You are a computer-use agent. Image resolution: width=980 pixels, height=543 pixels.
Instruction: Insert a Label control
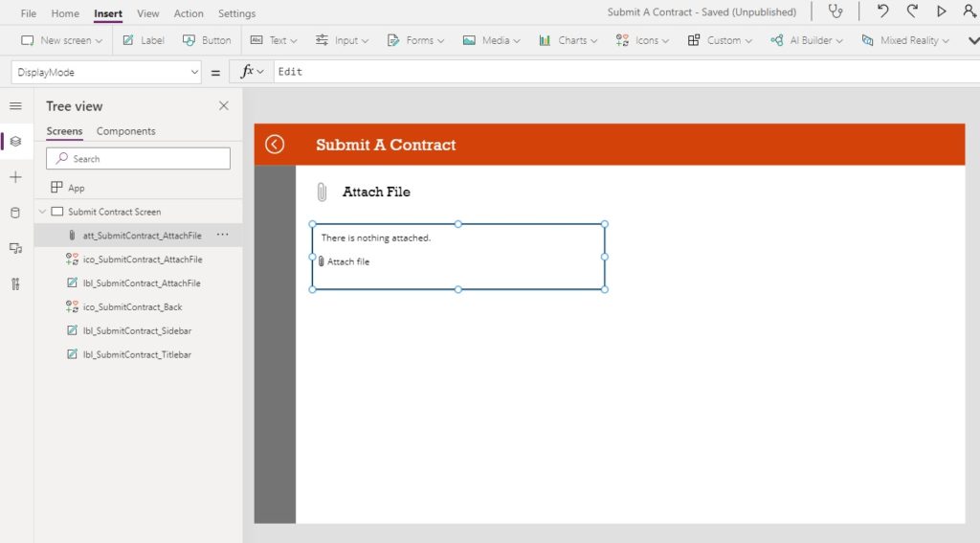[144, 40]
